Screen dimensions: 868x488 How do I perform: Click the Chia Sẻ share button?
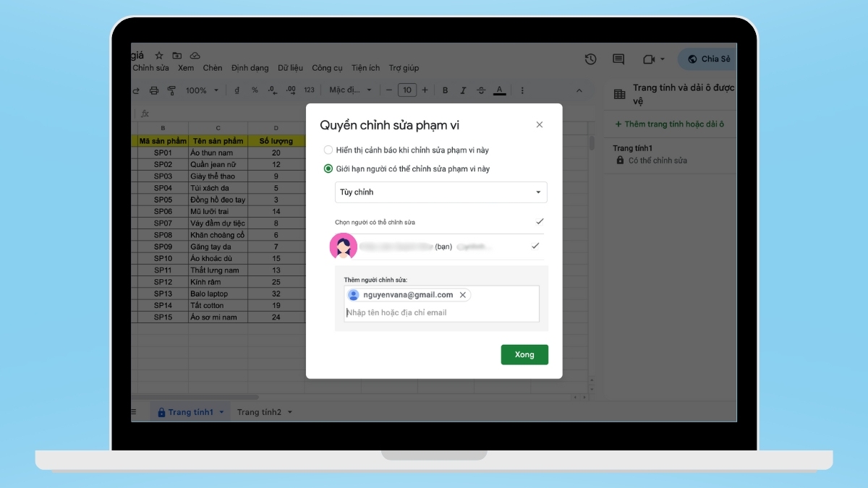coord(707,59)
